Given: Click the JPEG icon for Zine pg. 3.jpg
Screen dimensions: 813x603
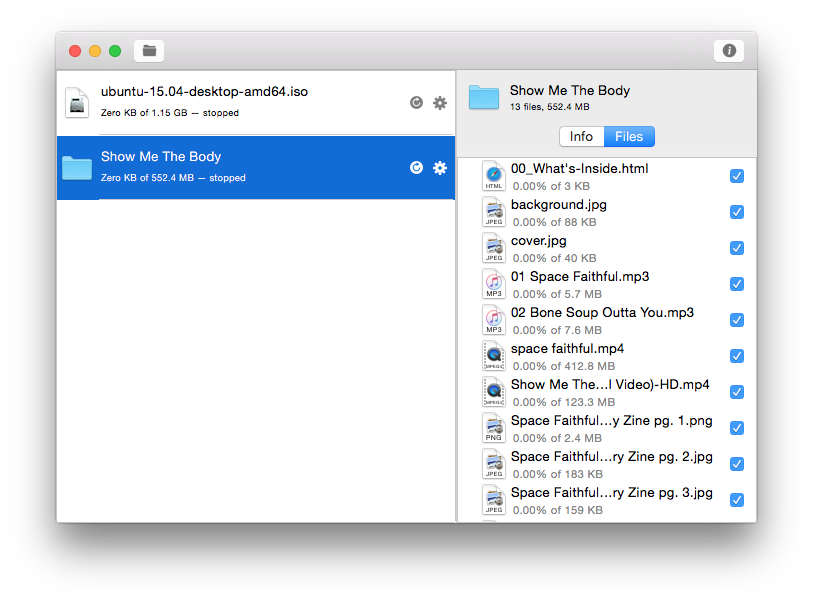Looking at the screenshot, I should coord(494,500).
